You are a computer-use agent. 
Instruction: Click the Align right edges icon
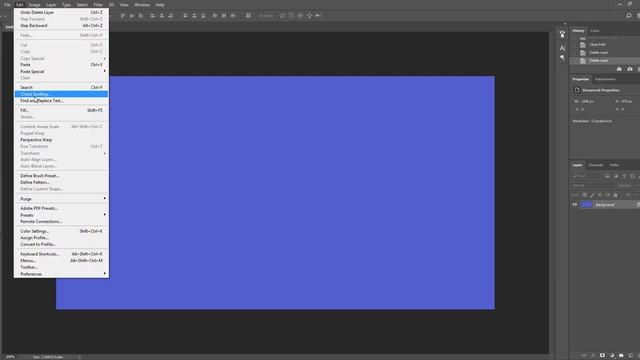click(x=171, y=16)
